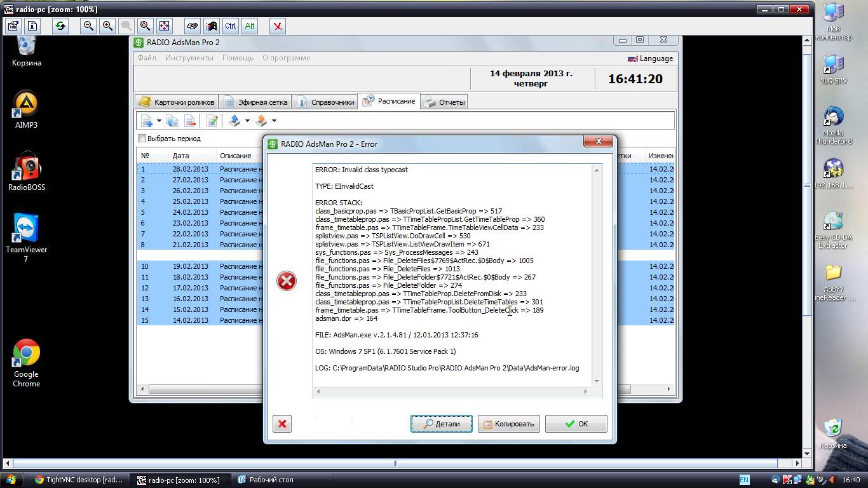Open ABBYY FineReader folder icon

833,283
